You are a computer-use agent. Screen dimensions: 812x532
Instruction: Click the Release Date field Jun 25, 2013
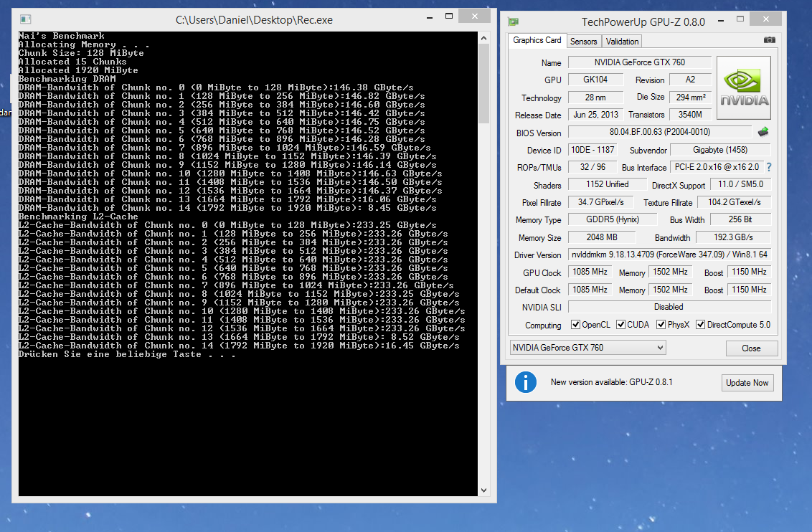(x=595, y=115)
